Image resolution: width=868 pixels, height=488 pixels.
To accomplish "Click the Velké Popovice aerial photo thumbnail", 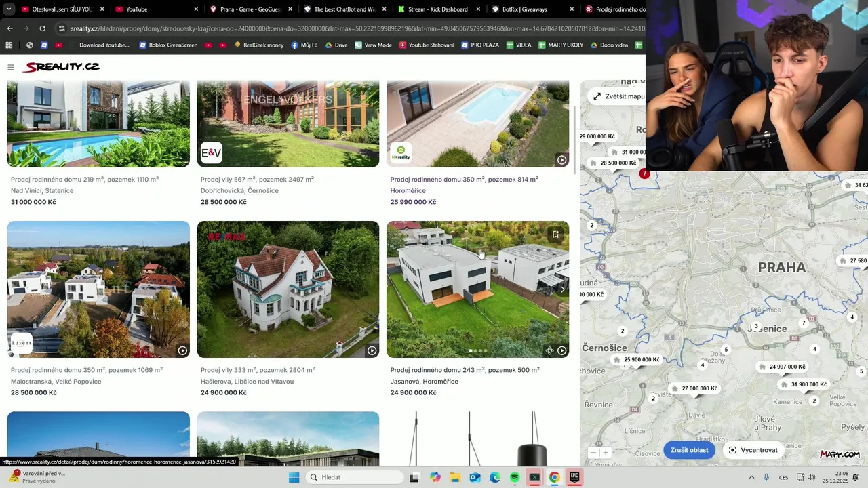I will (x=98, y=289).
